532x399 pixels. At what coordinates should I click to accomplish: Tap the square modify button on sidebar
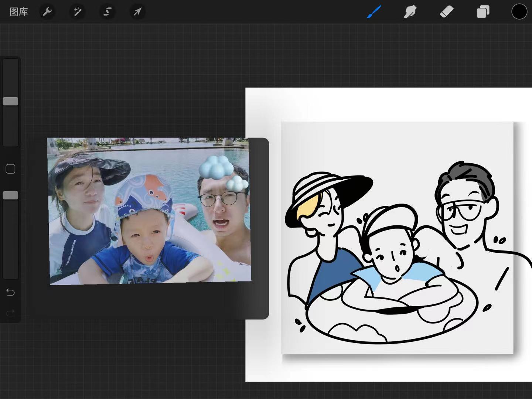(10, 169)
